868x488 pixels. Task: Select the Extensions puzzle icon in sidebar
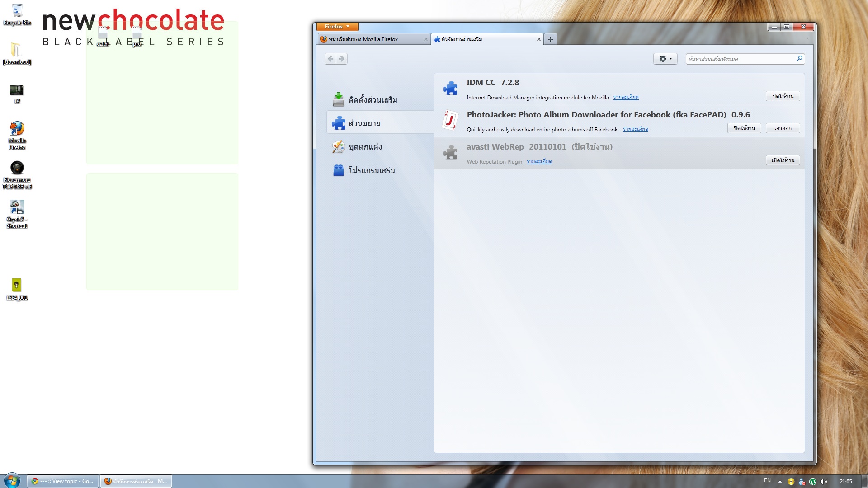339,123
